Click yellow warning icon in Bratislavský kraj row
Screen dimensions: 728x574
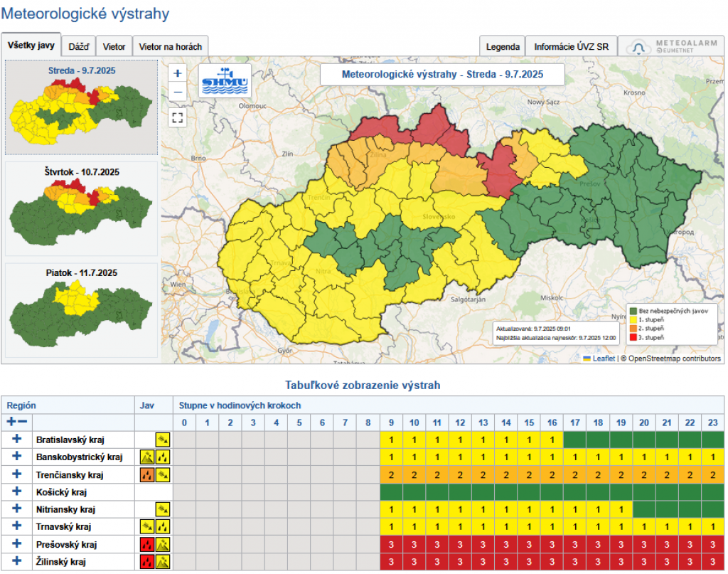pyautogui.click(x=163, y=440)
